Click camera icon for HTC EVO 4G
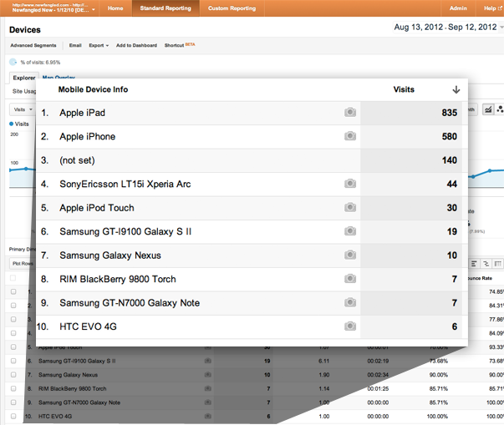 pos(350,326)
